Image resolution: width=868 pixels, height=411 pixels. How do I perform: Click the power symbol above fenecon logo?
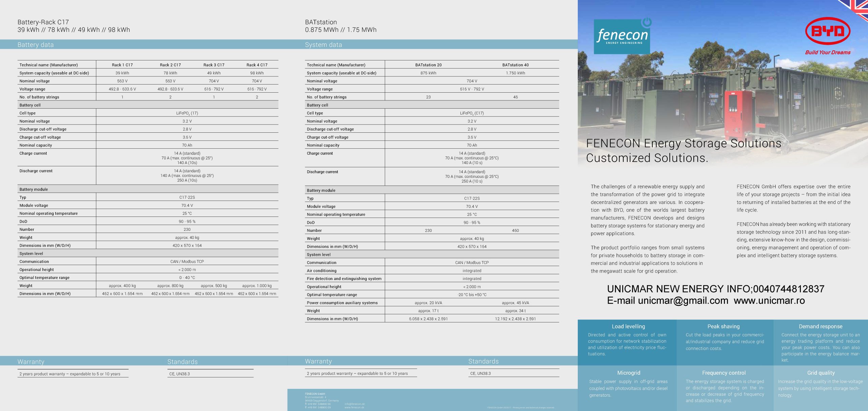tap(647, 22)
